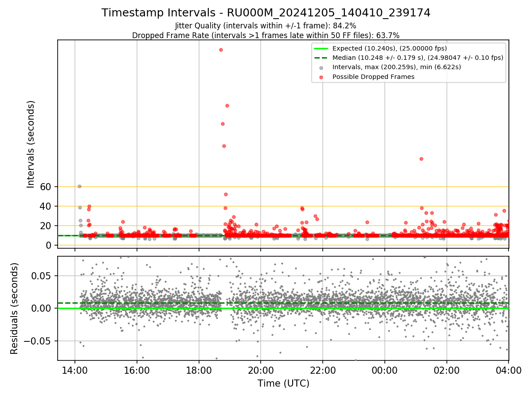Screen dimensions: 532x399
Task: Click the highest red outlier point near 18:40
Action: pyautogui.click(x=221, y=50)
